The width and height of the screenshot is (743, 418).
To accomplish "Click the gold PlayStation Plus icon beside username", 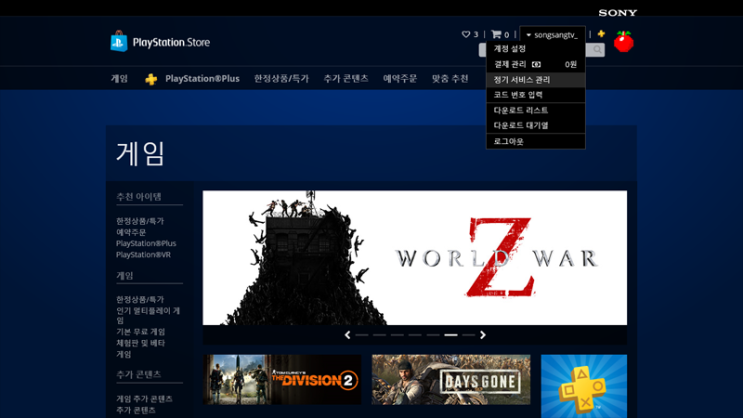I will click(x=601, y=34).
